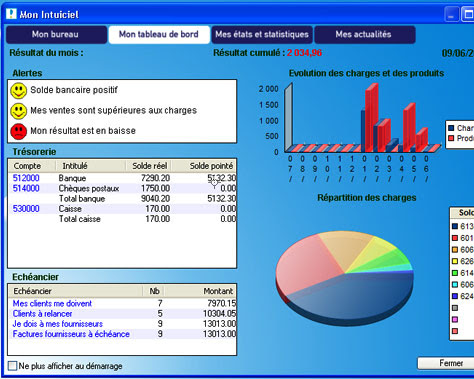Screen dimensions: 474x379
Task: Click the Intitulé column header
Action: coord(90,166)
